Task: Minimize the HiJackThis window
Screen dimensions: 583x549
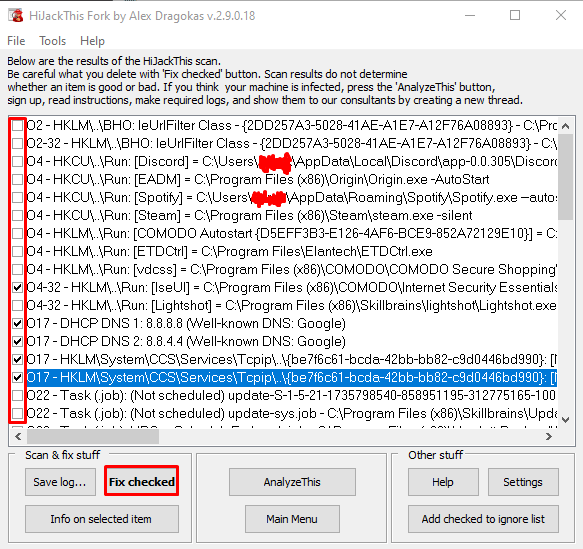Action: pyautogui.click(x=470, y=16)
